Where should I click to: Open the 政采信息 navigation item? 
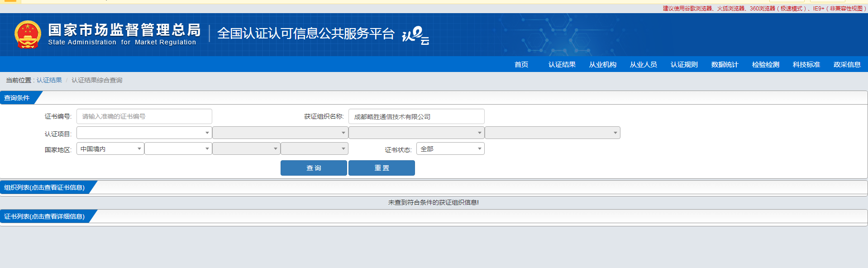click(847, 65)
